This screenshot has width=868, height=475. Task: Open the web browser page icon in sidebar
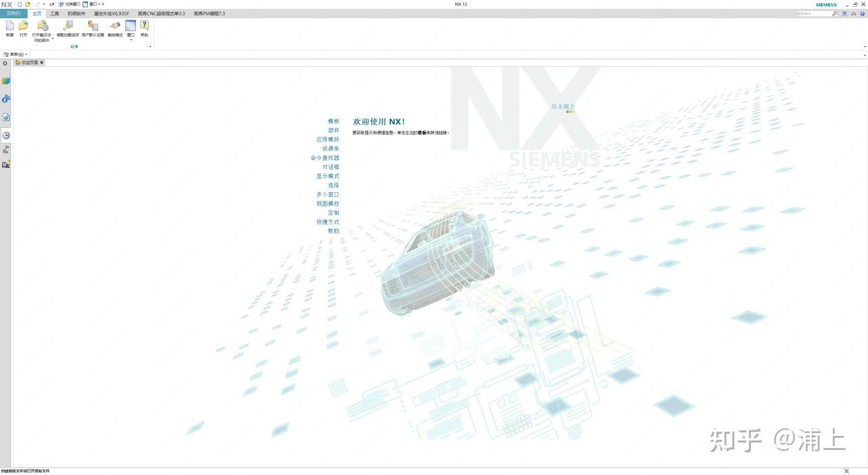(5, 117)
